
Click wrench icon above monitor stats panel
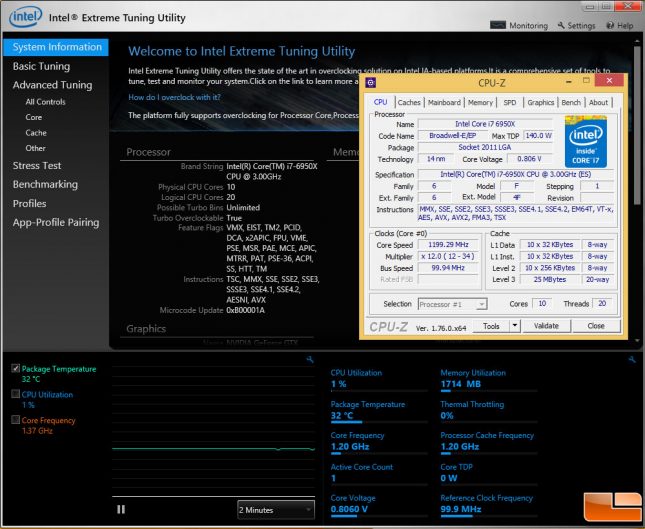[x=632, y=360]
